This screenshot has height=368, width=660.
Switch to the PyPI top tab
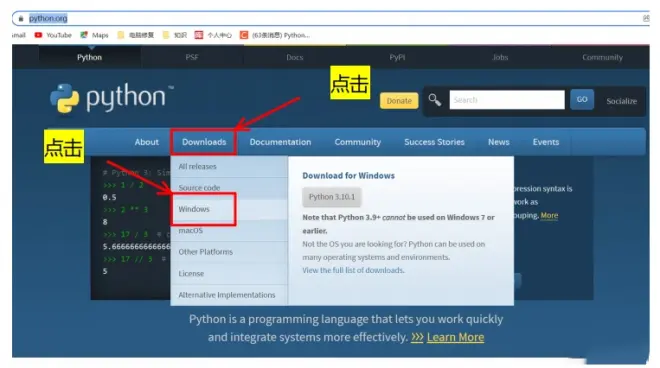(x=397, y=57)
